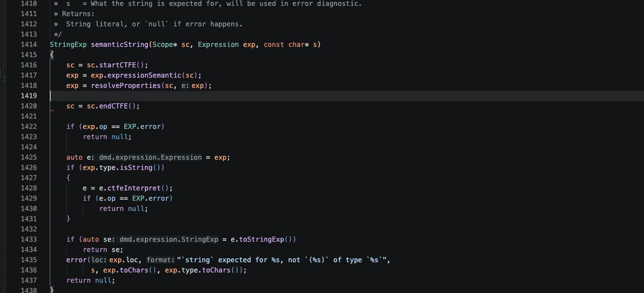Click the 'loc:' parameter hint
This screenshot has height=293, width=644.
tap(100, 260)
